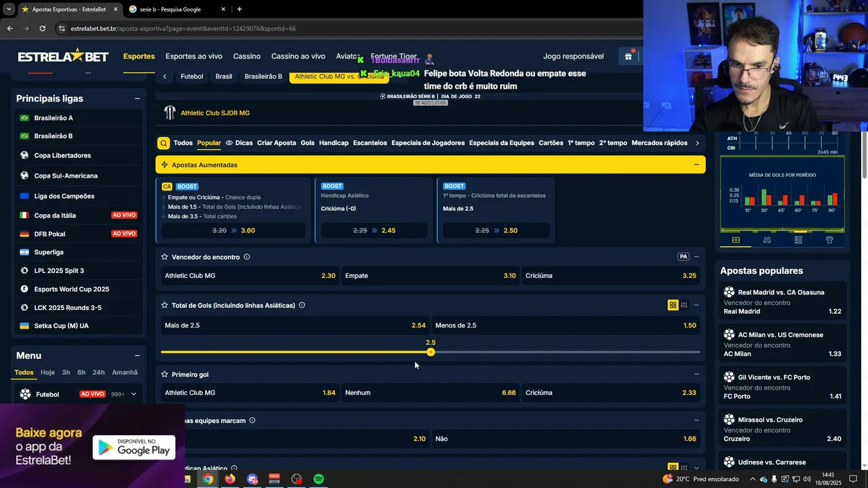868x488 pixels.
Task: Click the star icon next to Vencedor do encontro
Action: [x=165, y=257]
